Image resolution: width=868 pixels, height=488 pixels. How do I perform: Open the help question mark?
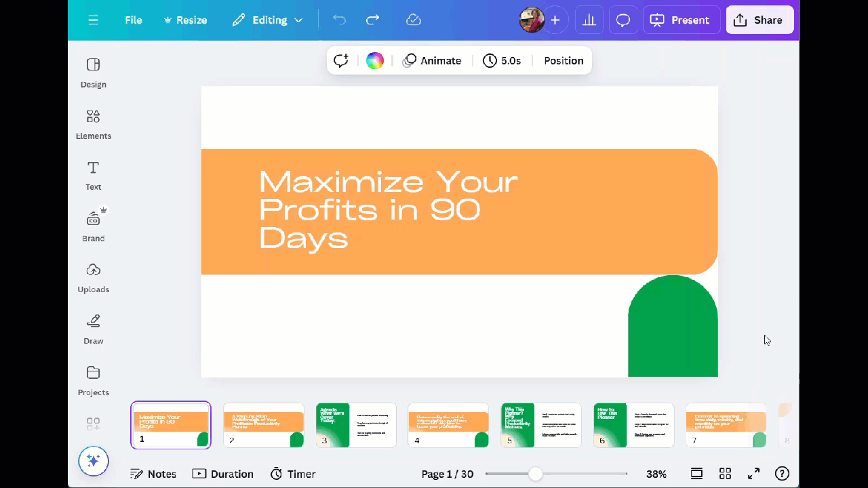click(x=782, y=474)
